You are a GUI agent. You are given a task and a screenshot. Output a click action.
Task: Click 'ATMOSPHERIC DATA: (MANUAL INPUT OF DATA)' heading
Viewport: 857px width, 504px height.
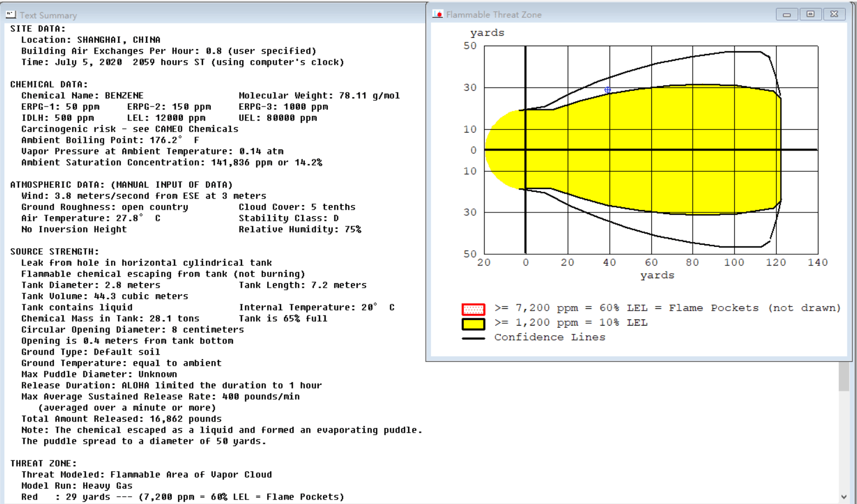coord(122,185)
